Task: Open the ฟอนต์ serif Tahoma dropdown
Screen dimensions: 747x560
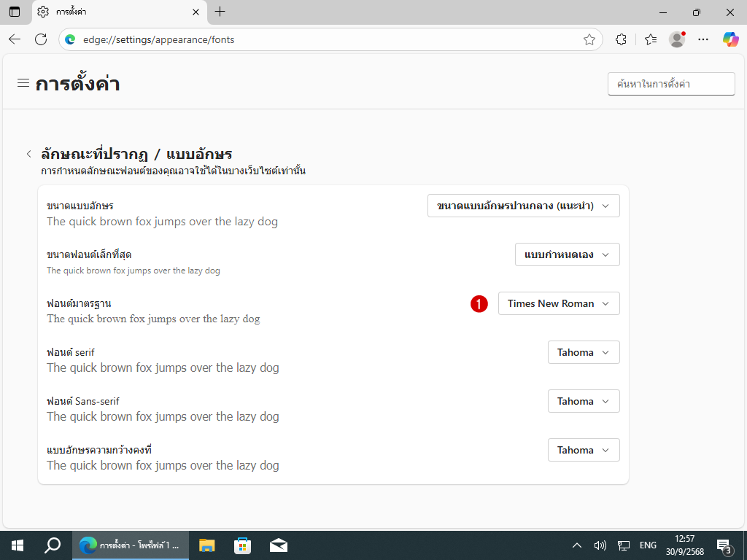Action: pos(584,352)
